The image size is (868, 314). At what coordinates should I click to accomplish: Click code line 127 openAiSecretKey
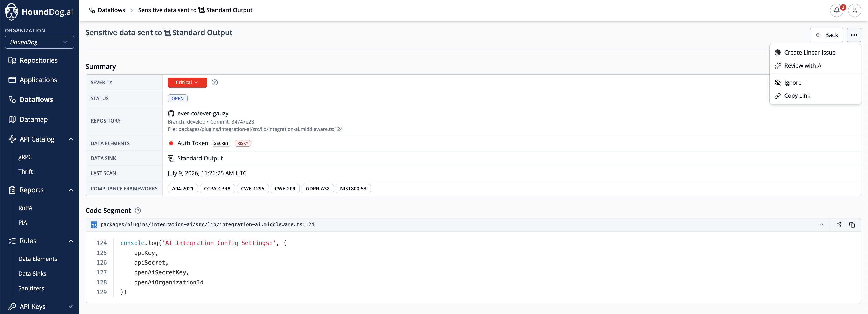pyautogui.click(x=161, y=273)
